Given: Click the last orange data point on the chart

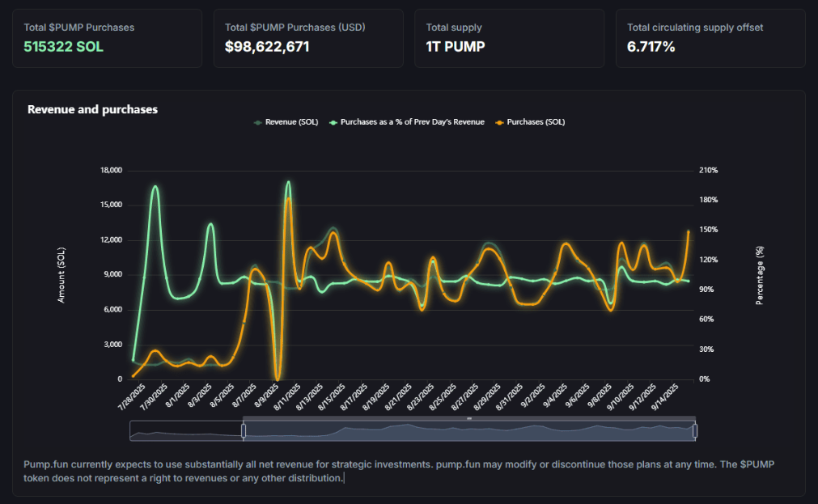Looking at the screenshot, I should click(x=688, y=231).
